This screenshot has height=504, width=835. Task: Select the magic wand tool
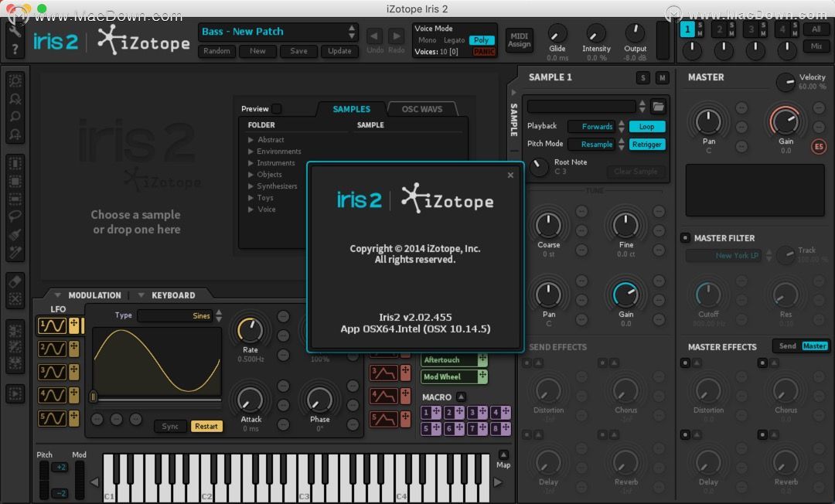click(15, 252)
